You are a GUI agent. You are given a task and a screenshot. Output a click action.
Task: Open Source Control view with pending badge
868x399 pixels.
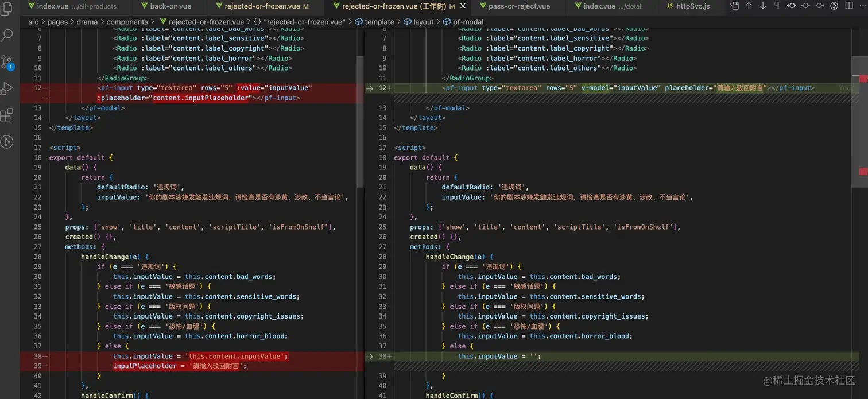[x=7, y=62]
